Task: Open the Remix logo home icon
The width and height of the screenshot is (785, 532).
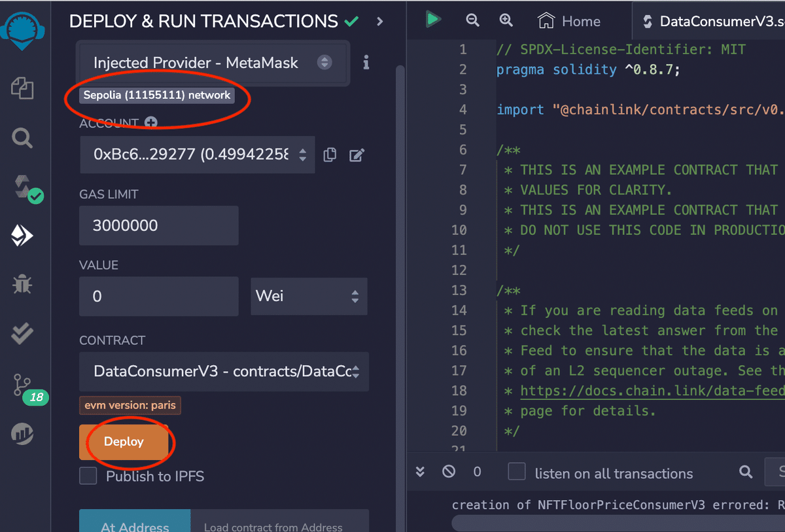Action: click(22, 29)
